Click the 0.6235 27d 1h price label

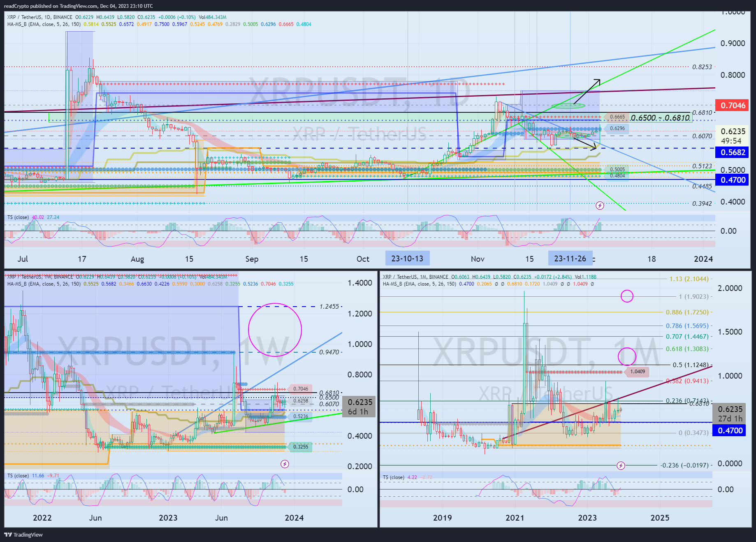[730, 414]
